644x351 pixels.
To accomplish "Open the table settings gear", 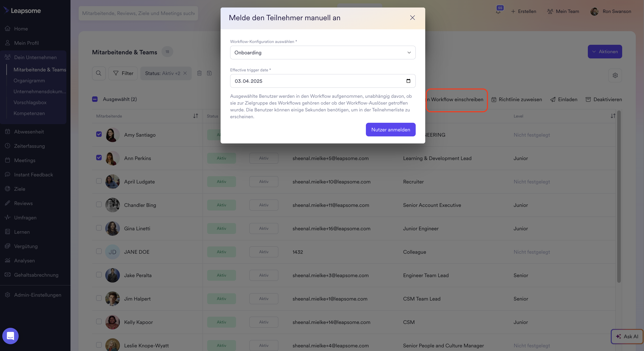I will (615, 75).
